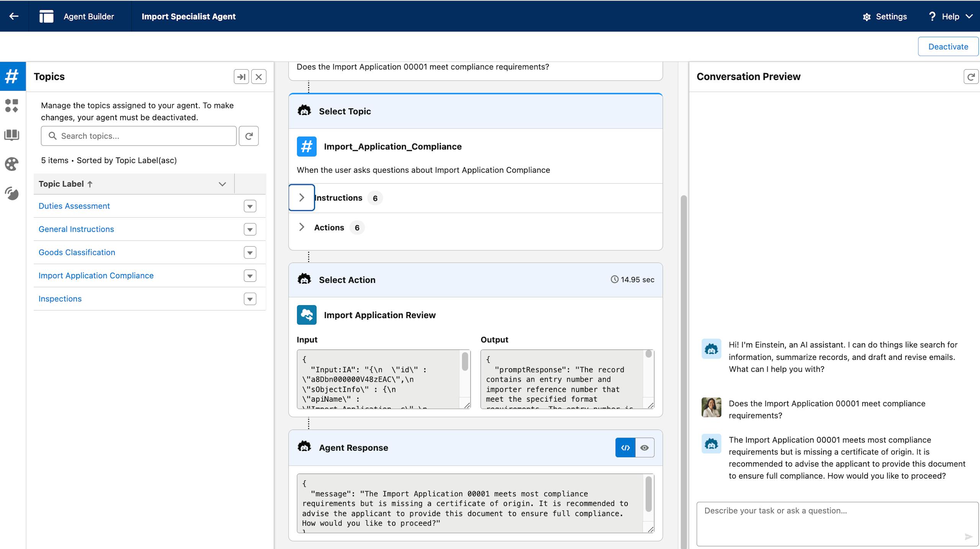Viewport: 980px width, 549px height.
Task: Click the back arrow in header
Action: click(14, 16)
